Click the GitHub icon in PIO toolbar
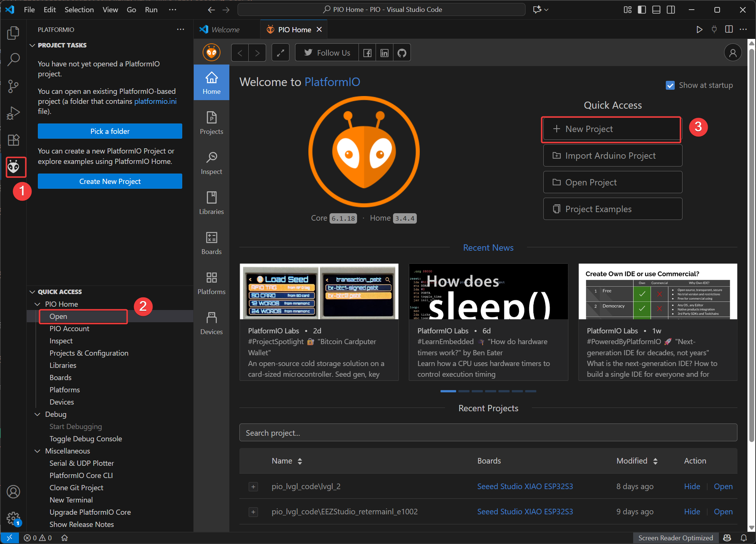Image resolution: width=756 pixels, height=544 pixels. [x=402, y=53]
